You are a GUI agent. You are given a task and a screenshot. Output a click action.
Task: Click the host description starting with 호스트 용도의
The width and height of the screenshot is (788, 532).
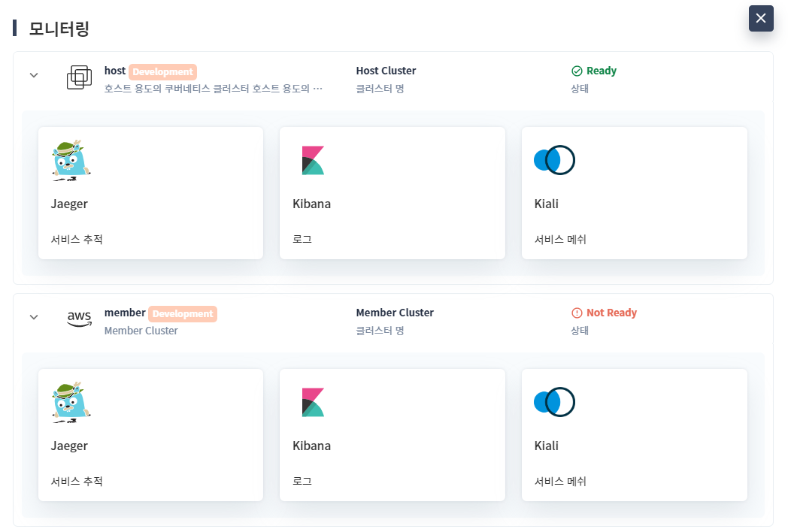point(213,89)
